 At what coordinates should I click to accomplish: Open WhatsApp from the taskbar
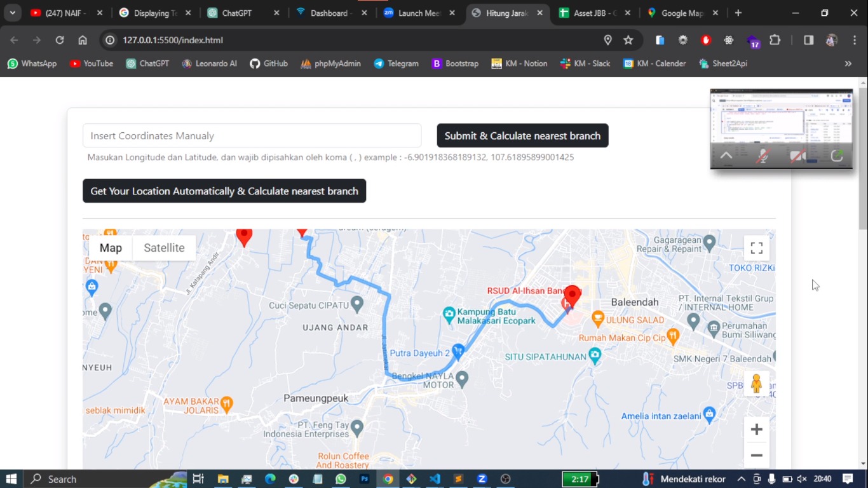click(x=341, y=479)
